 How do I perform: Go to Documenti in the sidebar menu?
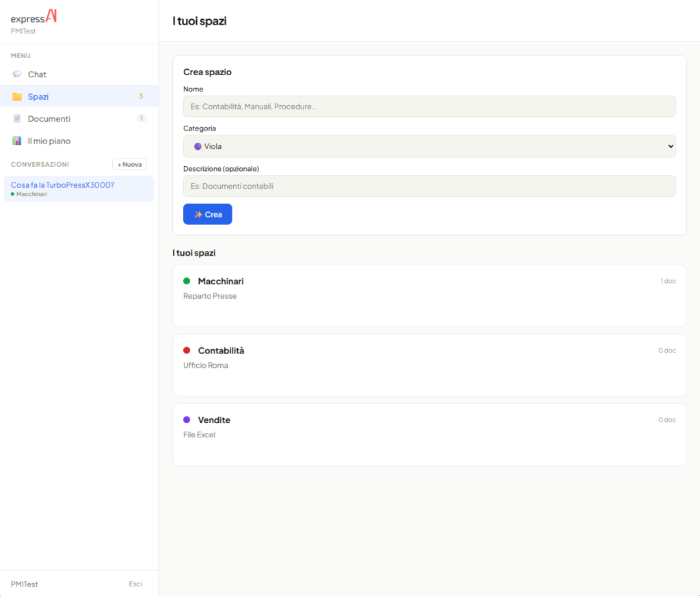pos(49,119)
